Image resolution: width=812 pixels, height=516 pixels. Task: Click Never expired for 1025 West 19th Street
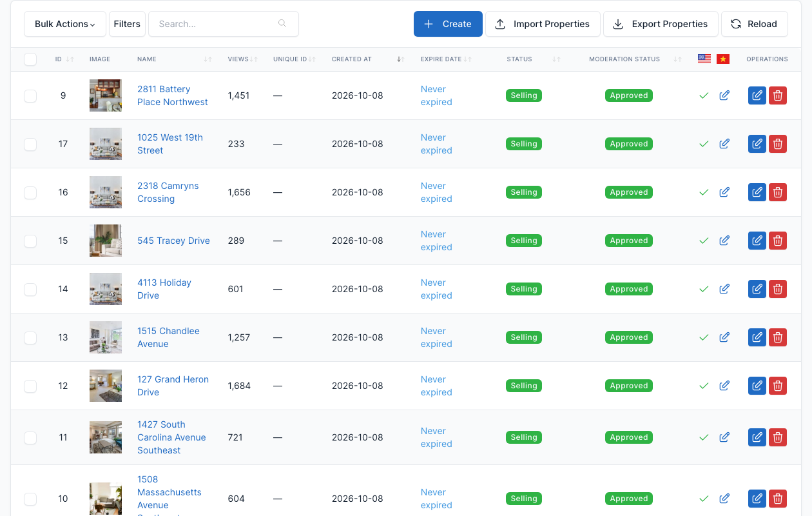tap(436, 144)
